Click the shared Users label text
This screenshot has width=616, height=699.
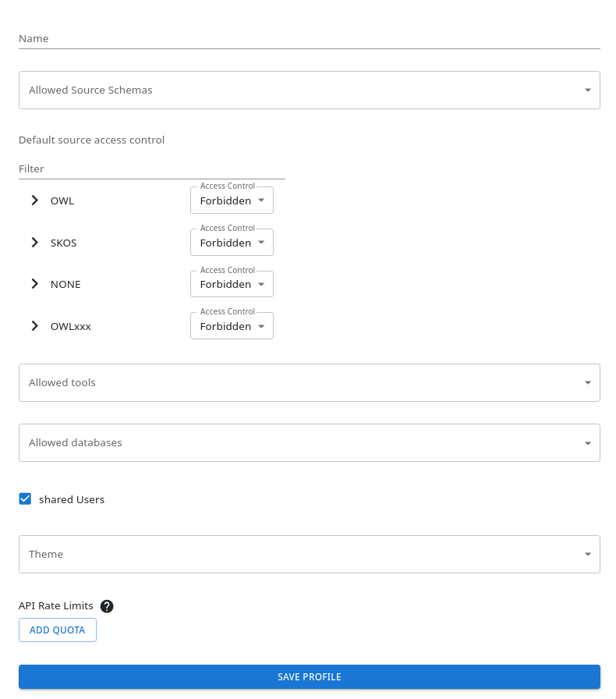click(72, 499)
